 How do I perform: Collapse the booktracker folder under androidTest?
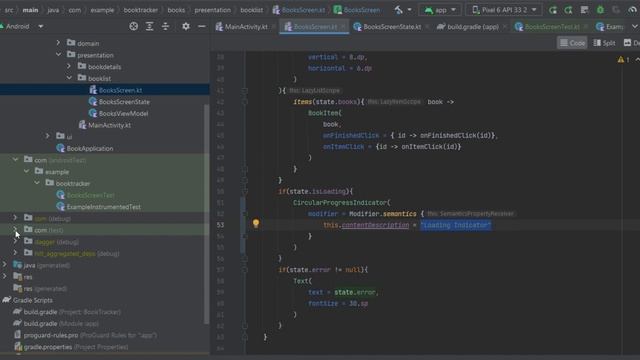pyautogui.click(x=37, y=183)
